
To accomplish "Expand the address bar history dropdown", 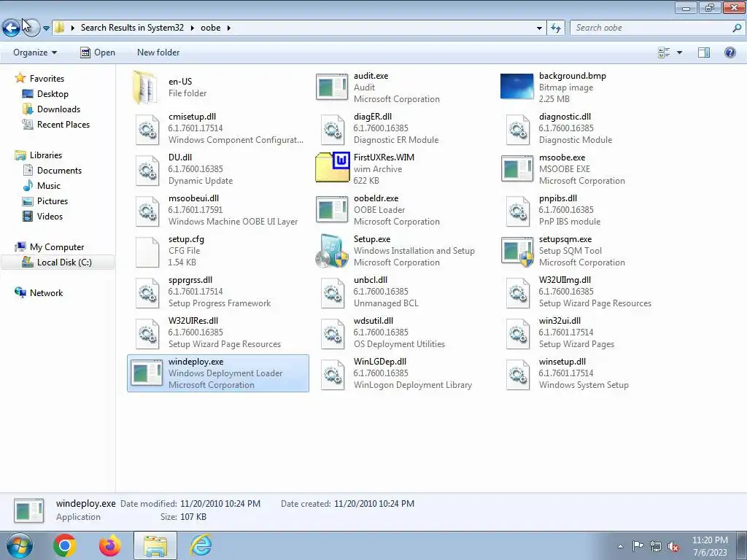I will (539, 28).
